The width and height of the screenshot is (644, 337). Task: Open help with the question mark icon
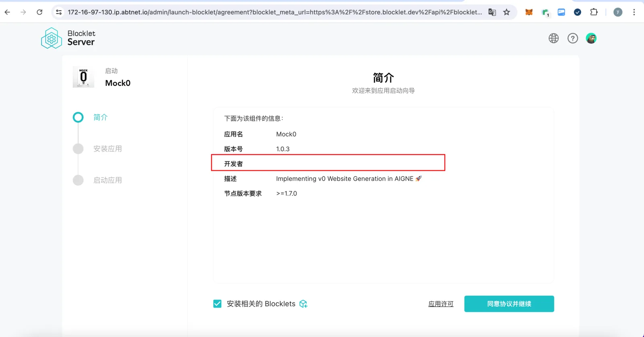(x=573, y=38)
